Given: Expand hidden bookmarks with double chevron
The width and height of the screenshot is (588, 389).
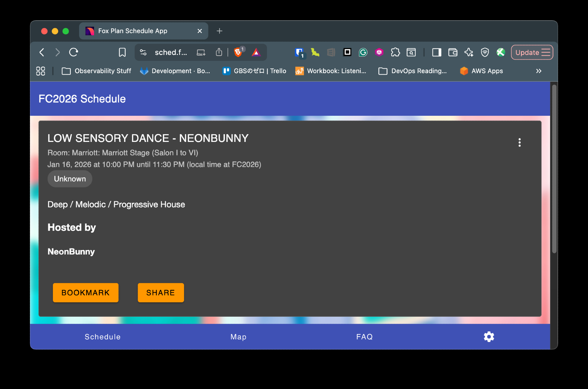Looking at the screenshot, I should coord(539,71).
